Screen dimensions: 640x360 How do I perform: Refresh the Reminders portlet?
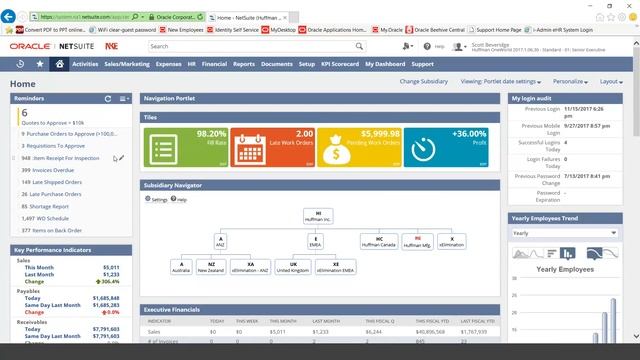pyautogui.click(x=108, y=99)
